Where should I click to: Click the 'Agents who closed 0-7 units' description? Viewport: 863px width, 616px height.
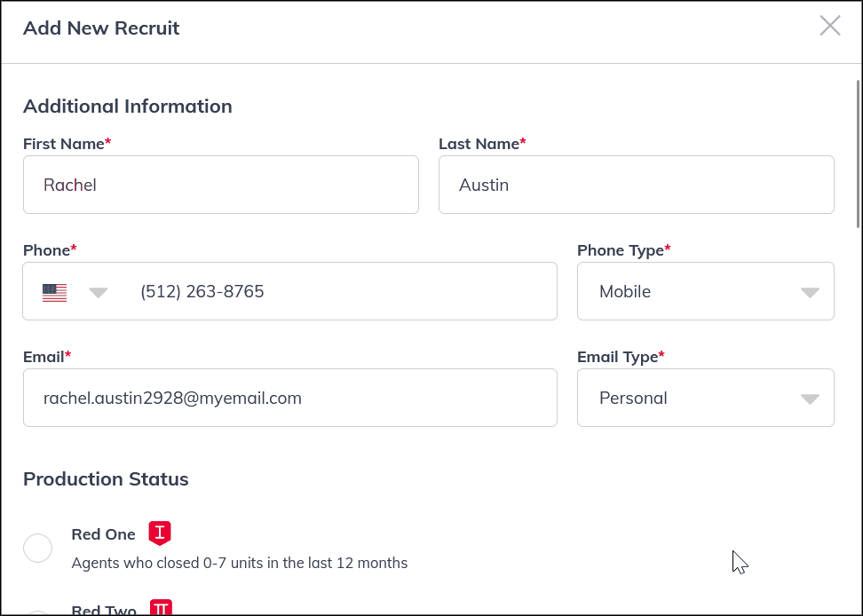239,563
